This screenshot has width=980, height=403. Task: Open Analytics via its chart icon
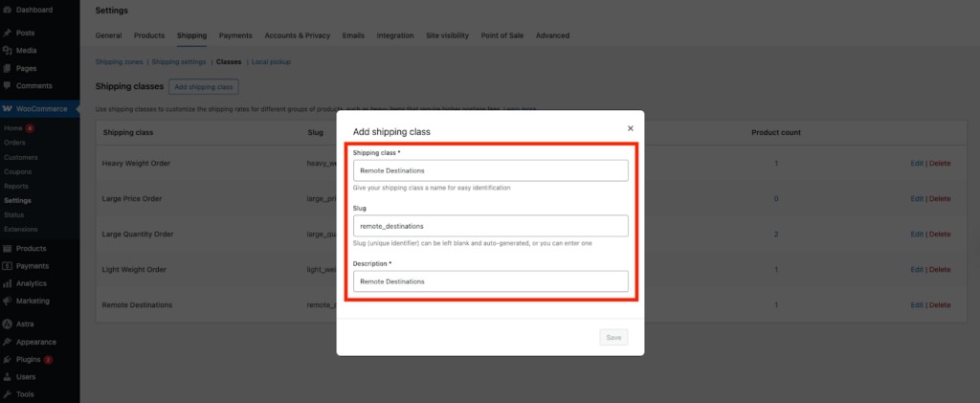tap(8, 283)
